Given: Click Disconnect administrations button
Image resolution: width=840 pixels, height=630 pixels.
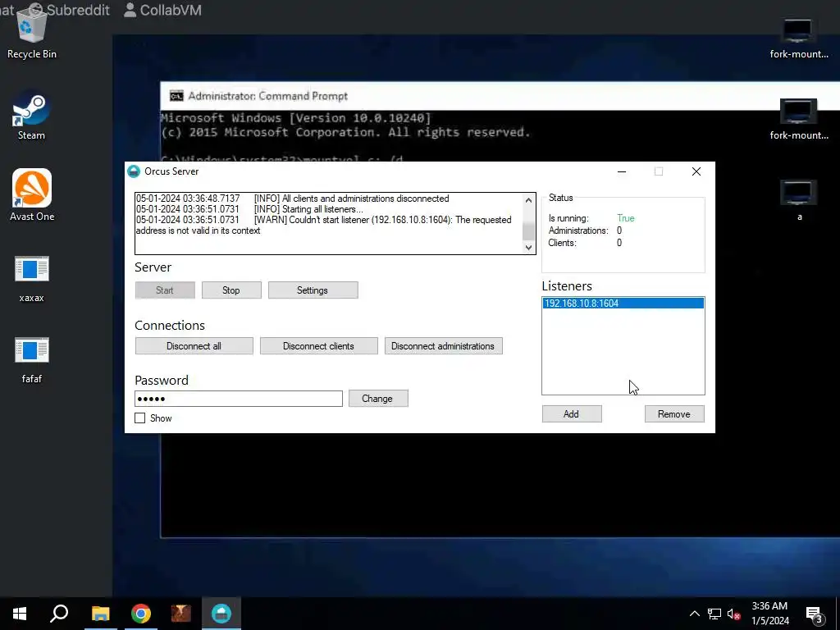Looking at the screenshot, I should (x=443, y=346).
